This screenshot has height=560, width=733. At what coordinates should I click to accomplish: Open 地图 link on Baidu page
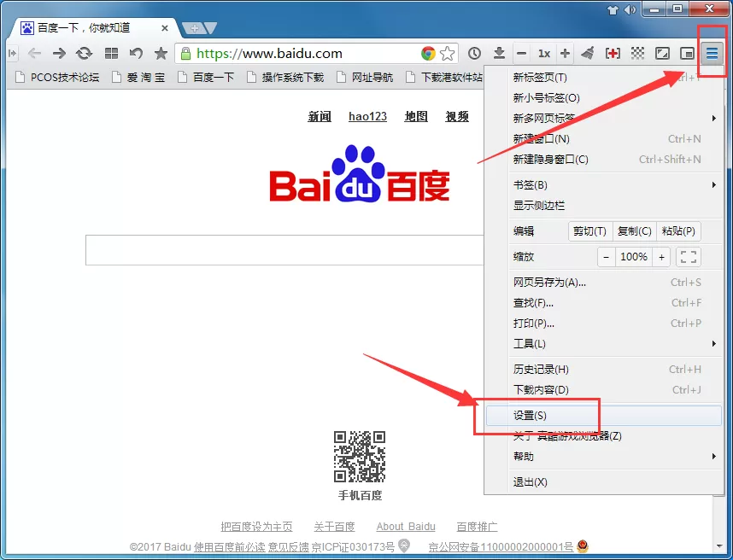pyautogui.click(x=416, y=116)
